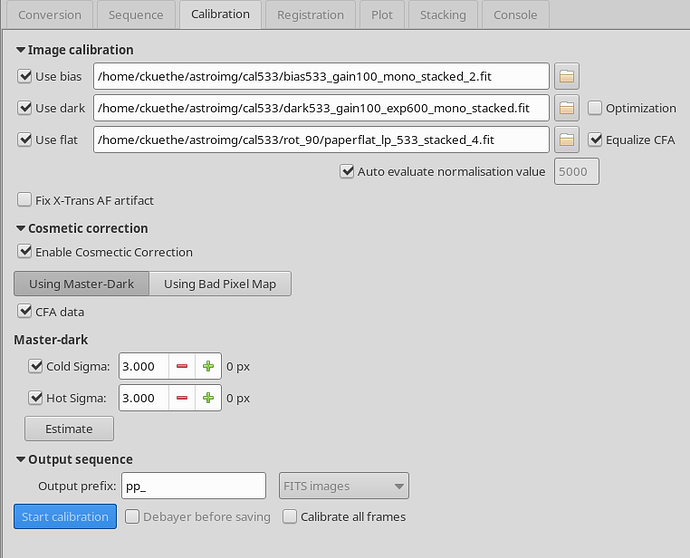Increase Cold Sigma with plus icon
690x558 pixels.
[x=208, y=366]
